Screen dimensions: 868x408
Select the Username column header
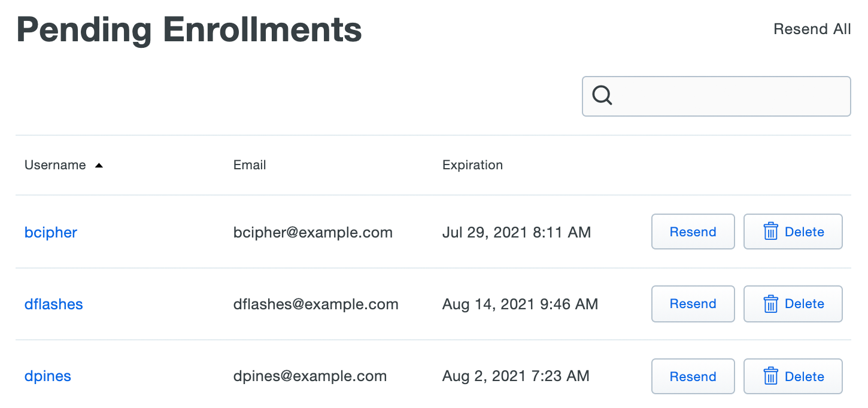[x=55, y=165]
